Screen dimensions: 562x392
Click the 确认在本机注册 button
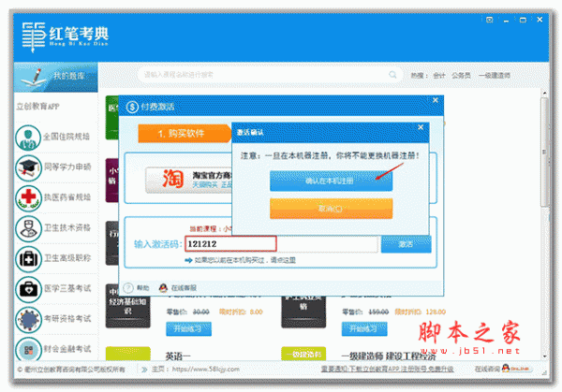point(331,181)
